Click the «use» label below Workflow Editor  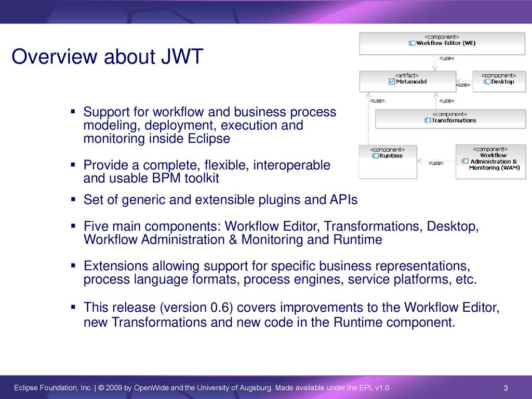point(446,58)
